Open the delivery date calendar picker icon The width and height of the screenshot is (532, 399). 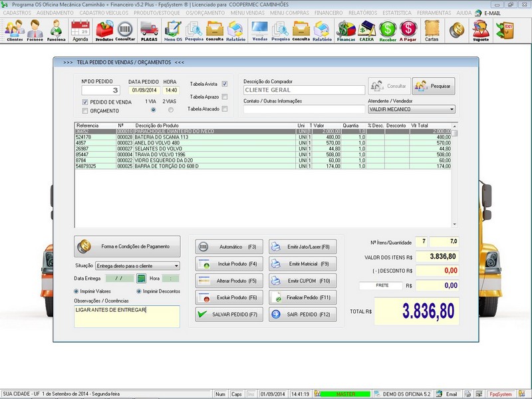pos(141,279)
